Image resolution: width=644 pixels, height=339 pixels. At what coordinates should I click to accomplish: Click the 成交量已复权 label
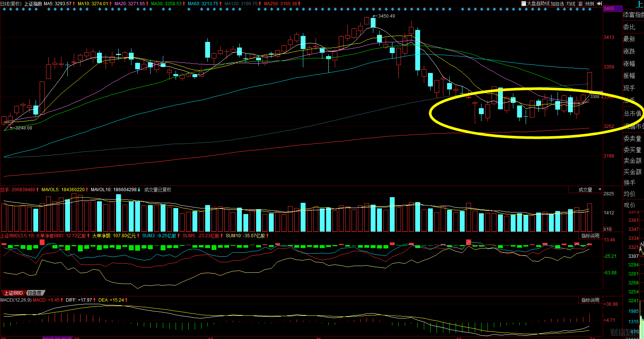tap(158, 190)
